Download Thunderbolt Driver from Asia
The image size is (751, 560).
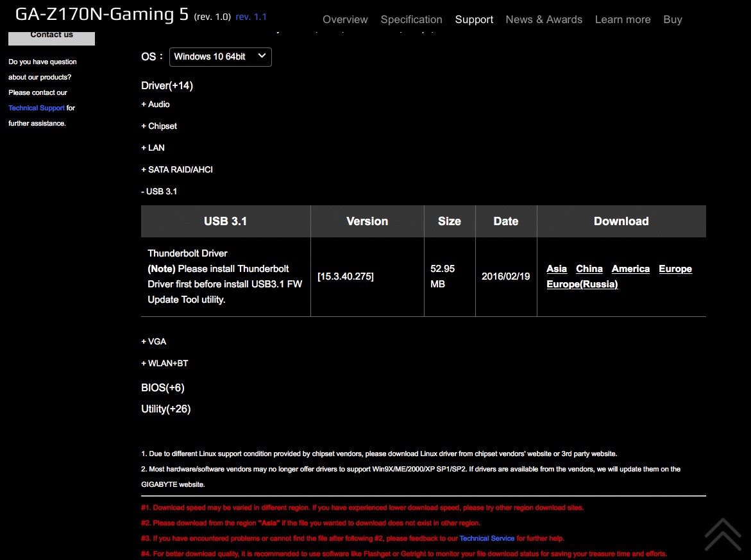[557, 269]
